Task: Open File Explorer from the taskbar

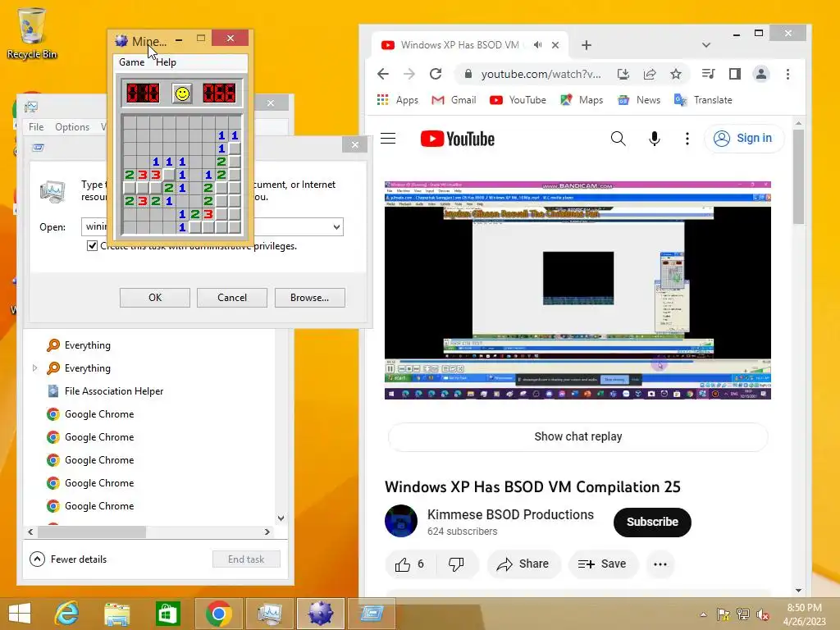Action: (116, 614)
